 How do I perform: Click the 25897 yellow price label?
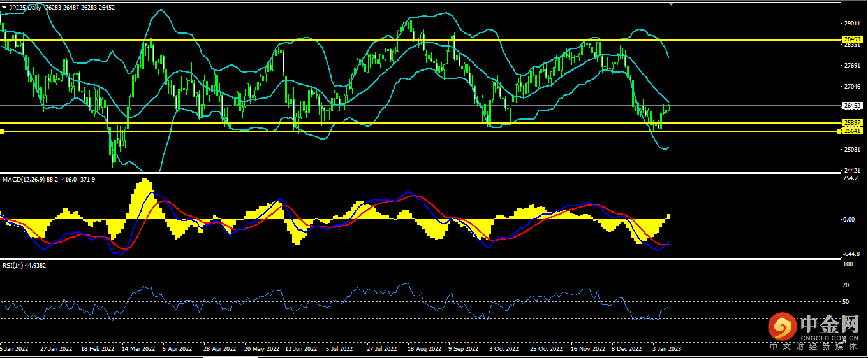click(853, 122)
